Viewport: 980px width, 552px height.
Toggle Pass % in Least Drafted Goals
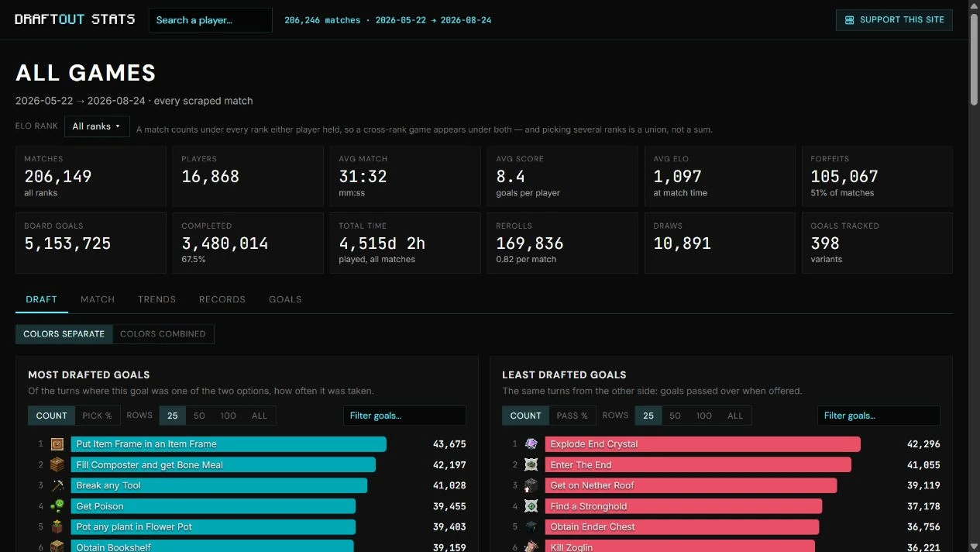(573, 416)
